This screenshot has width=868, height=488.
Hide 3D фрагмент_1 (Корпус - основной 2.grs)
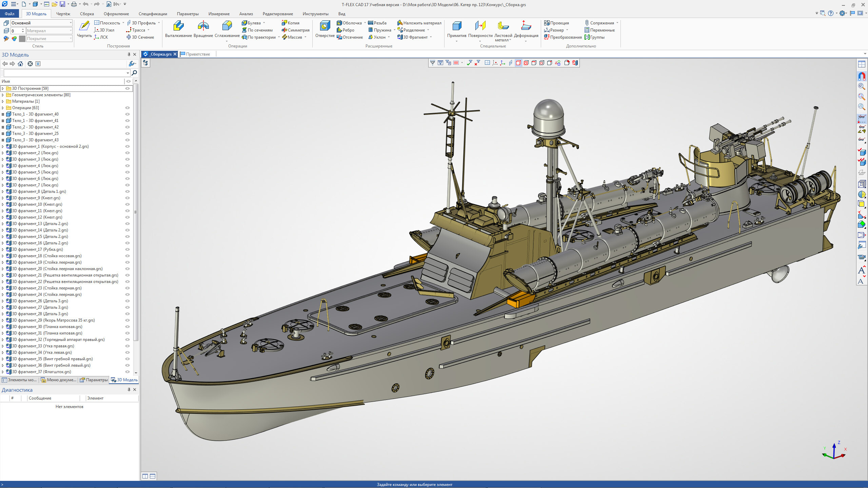tap(128, 146)
